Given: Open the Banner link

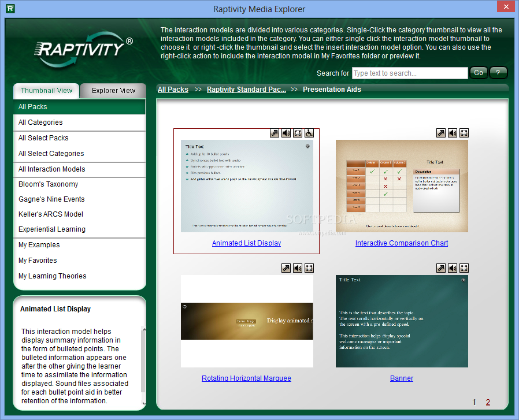Looking at the screenshot, I should click(x=402, y=378).
